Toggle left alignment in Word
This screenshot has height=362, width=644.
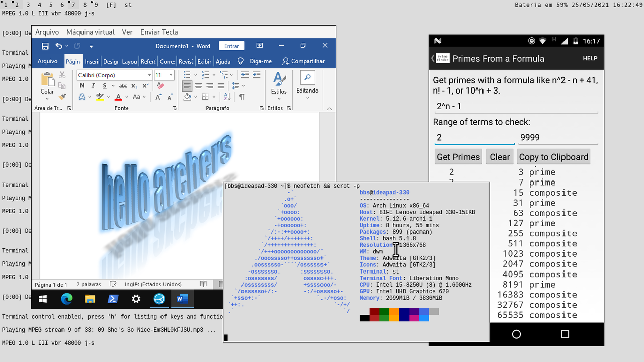click(x=187, y=86)
